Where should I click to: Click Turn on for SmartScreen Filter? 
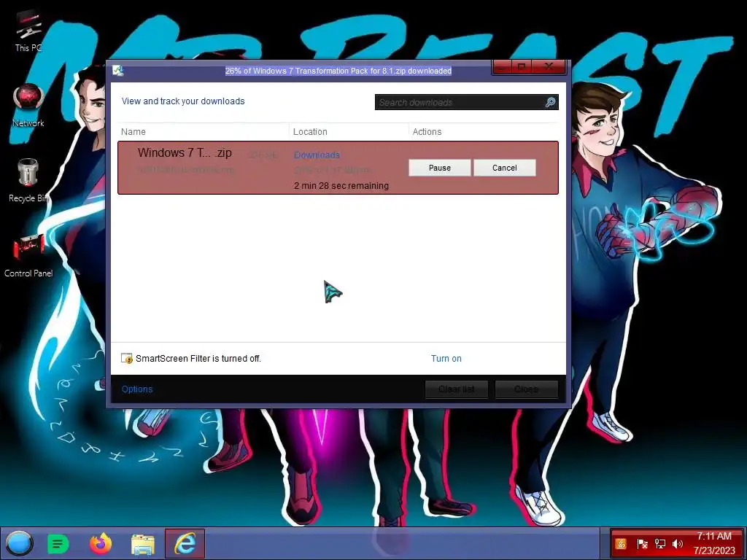446,359
